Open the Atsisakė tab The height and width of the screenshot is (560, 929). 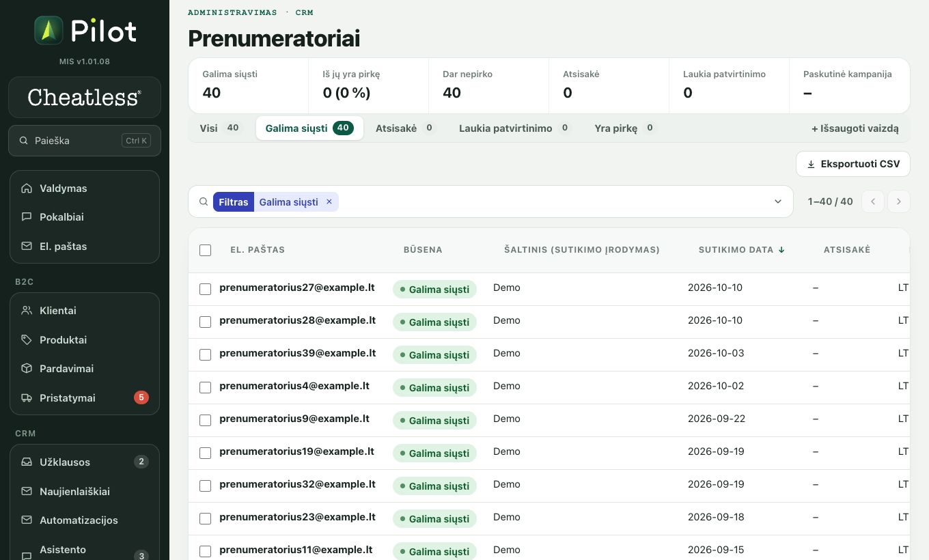[x=405, y=128]
